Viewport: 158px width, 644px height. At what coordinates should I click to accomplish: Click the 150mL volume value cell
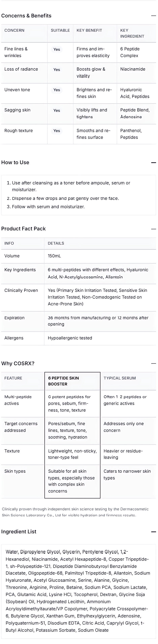pyautogui.click(x=100, y=256)
